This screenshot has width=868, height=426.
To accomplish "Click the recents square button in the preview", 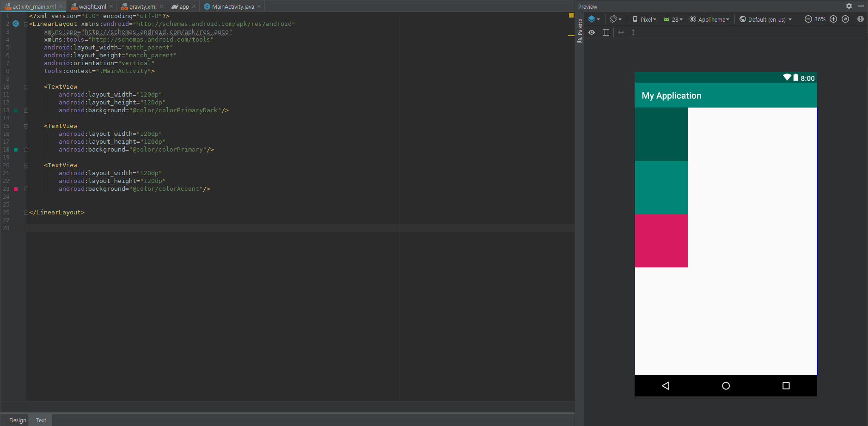I will tap(786, 386).
